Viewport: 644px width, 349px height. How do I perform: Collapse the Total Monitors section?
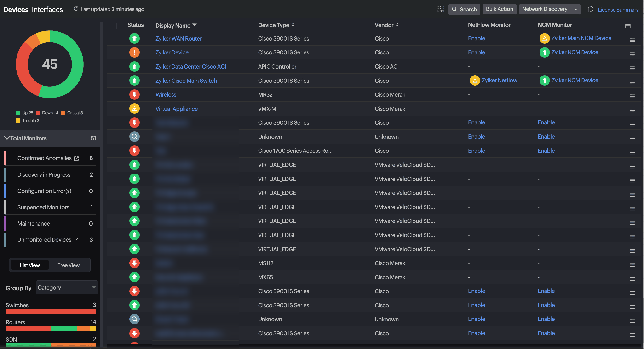pos(7,138)
